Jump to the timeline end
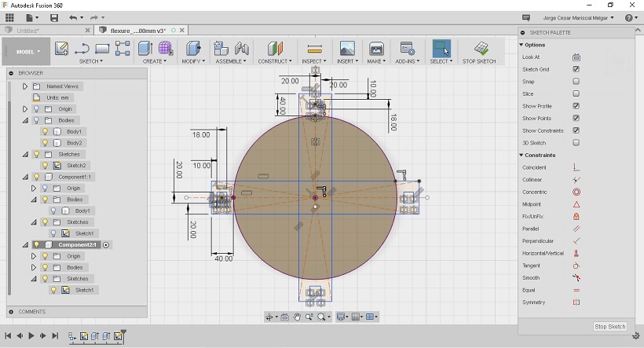The height and width of the screenshot is (348, 644). tap(55, 335)
